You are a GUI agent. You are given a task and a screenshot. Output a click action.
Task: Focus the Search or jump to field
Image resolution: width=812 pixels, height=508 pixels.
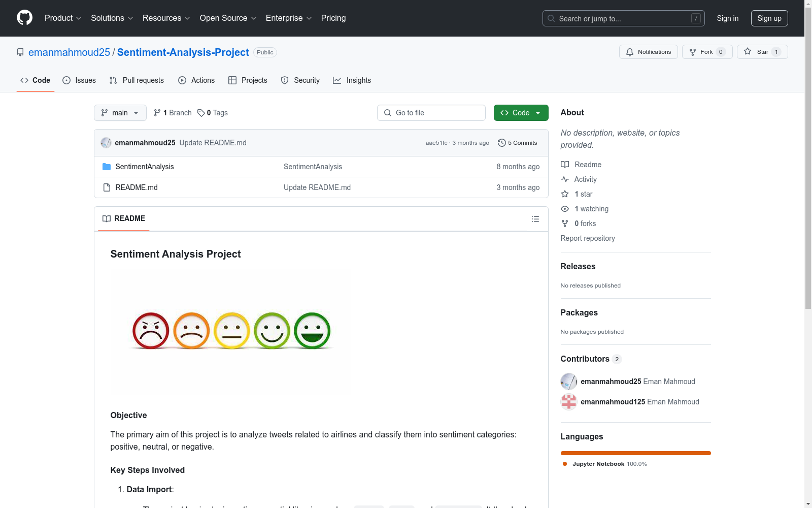(x=623, y=18)
